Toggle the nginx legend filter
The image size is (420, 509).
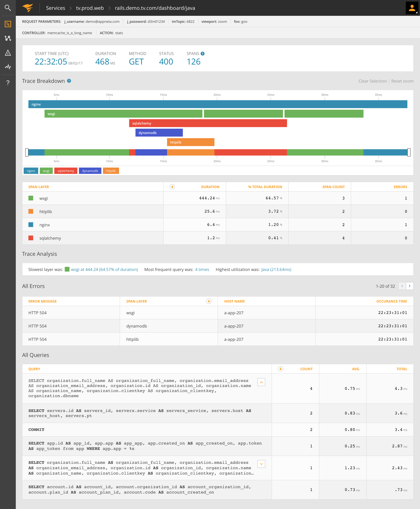click(31, 171)
